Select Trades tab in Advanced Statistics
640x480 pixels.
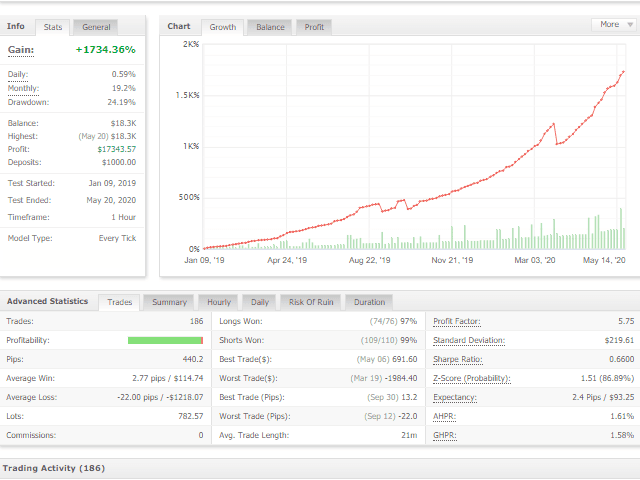(x=119, y=302)
